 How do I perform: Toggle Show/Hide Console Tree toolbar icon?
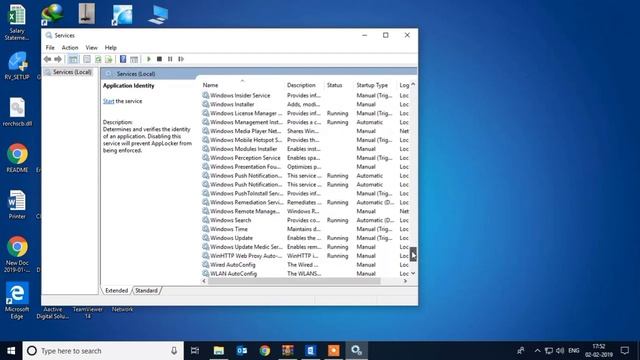[x=73, y=59]
